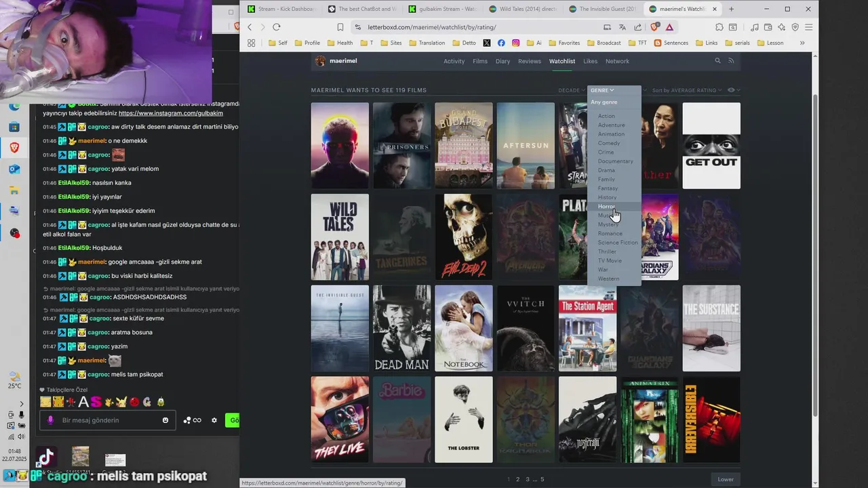This screenshot has width=868, height=488.
Task: Click the chat message input field
Action: pyautogui.click(x=108, y=420)
